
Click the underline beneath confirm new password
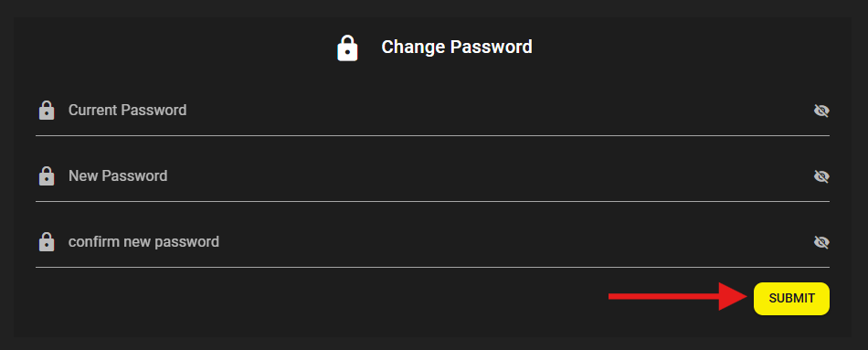[432, 267]
